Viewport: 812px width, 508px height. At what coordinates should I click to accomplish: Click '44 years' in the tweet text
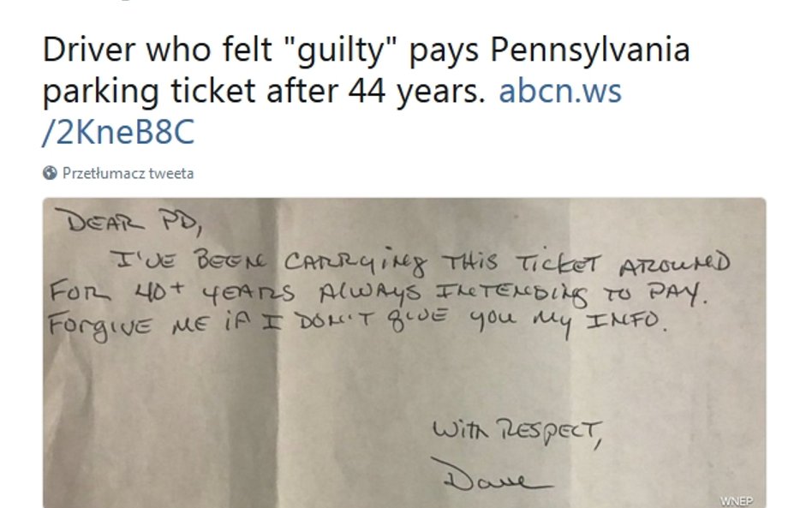point(416,92)
